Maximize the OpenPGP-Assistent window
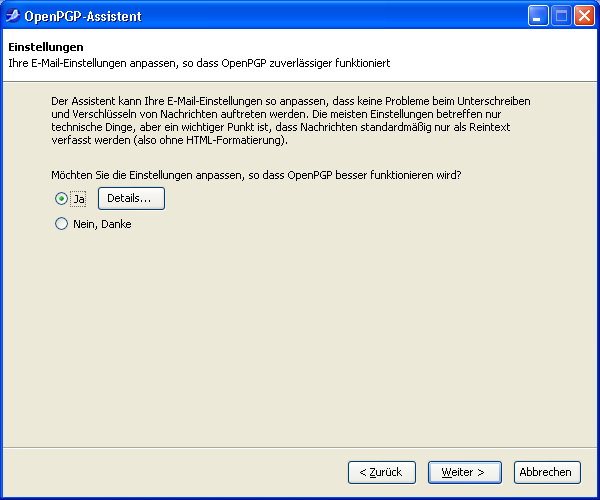Screen dimensions: 600x500 coord(561,16)
